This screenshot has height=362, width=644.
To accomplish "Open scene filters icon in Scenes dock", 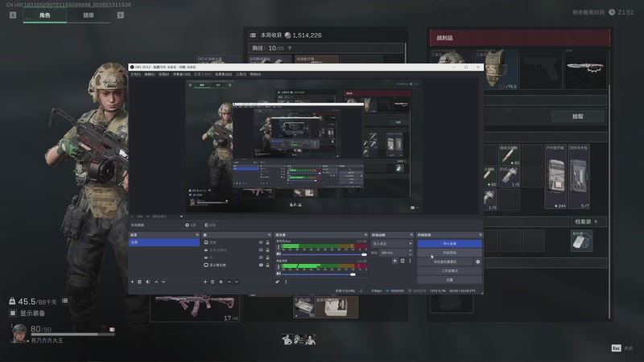I will coord(148,282).
